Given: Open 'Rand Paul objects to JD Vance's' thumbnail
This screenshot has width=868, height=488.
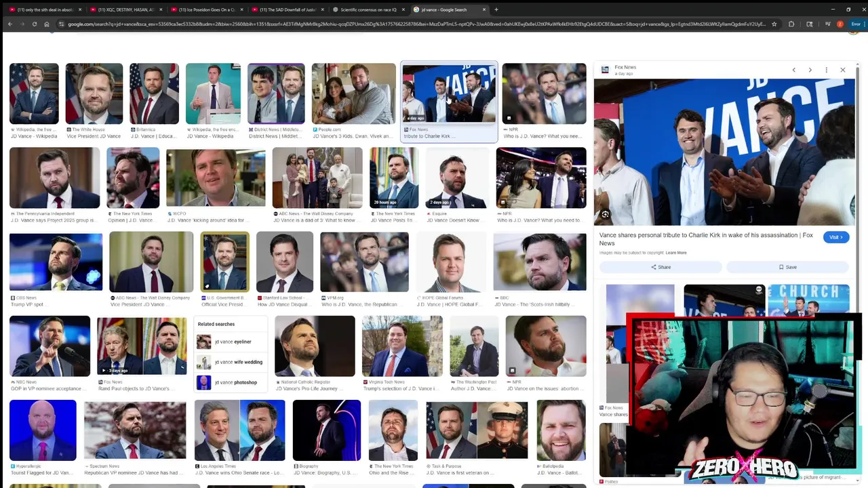Looking at the screenshot, I should (x=142, y=346).
